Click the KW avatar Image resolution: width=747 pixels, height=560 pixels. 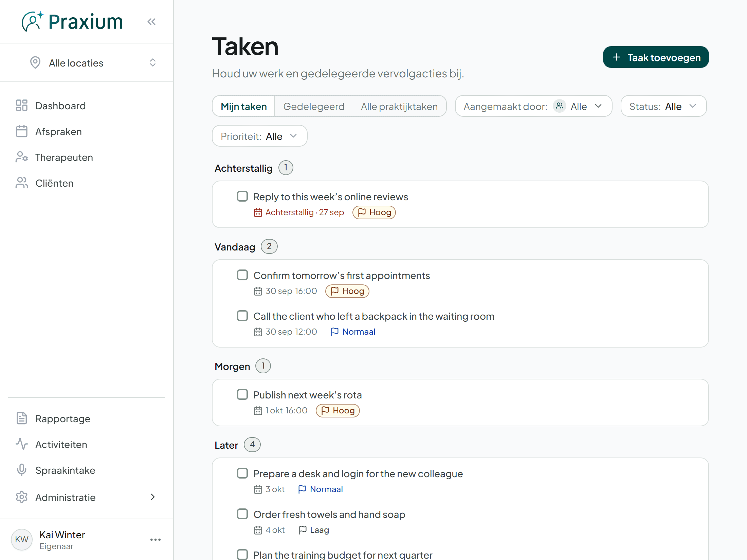click(x=22, y=540)
